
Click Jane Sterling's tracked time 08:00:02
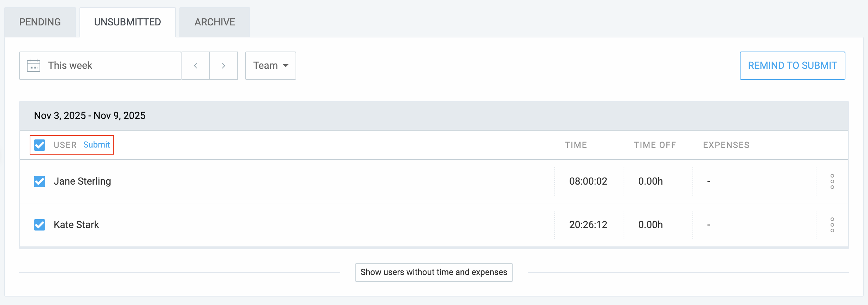tap(588, 181)
